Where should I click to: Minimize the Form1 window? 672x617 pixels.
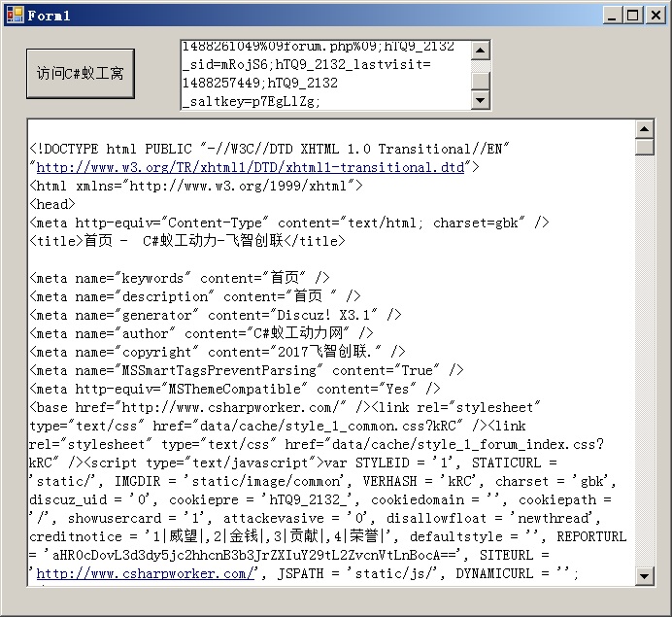[612, 16]
